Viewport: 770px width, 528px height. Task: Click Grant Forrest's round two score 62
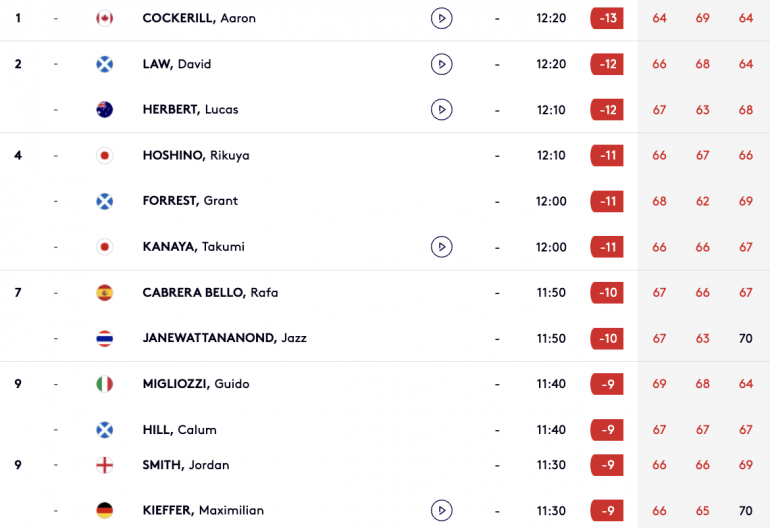point(702,201)
